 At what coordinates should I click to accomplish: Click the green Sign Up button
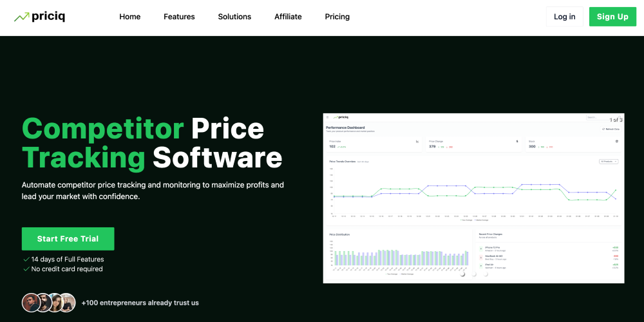coord(612,17)
